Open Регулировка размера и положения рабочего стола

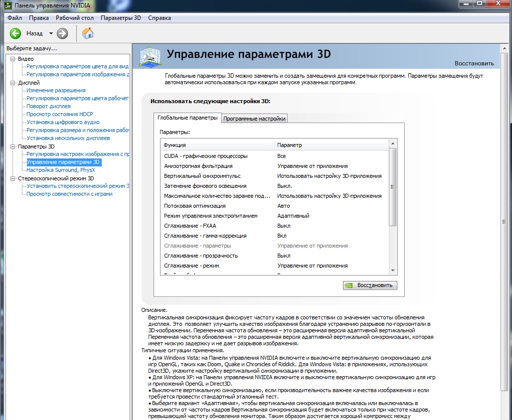coord(78,130)
